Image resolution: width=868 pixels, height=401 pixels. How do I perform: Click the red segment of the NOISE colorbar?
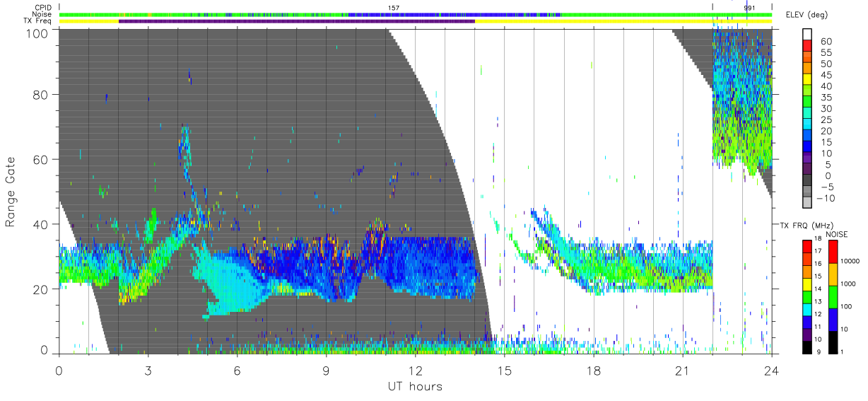(834, 251)
